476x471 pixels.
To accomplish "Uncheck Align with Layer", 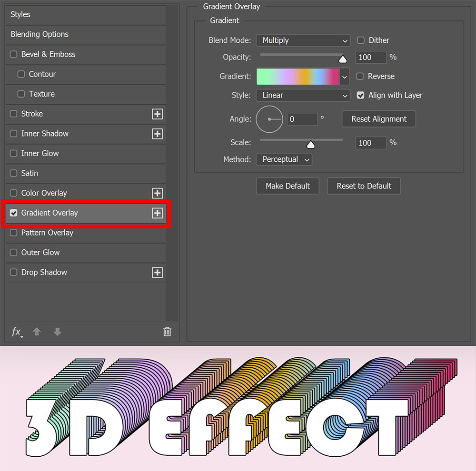I will pos(360,95).
